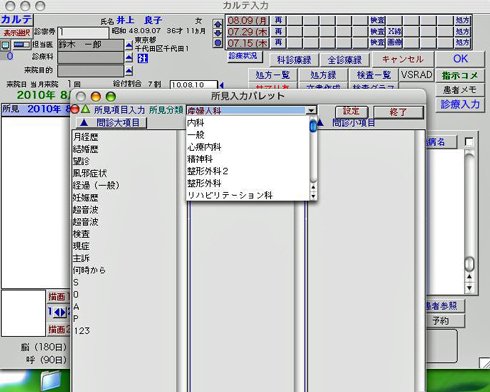Open 指示コメ comments
Screen dimensions: 490x392
coord(460,75)
